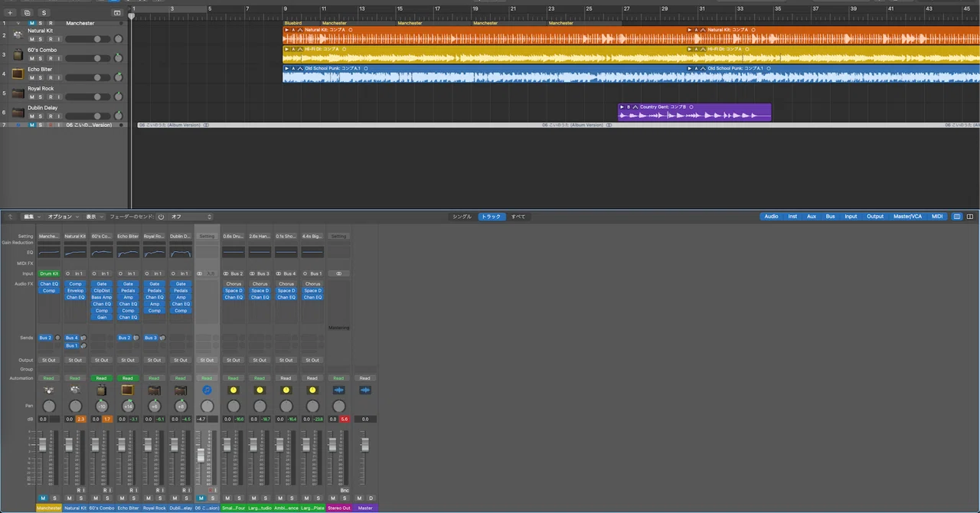
Task: Open the fader sends オフ popup menu
Action: tap(191, 217)
